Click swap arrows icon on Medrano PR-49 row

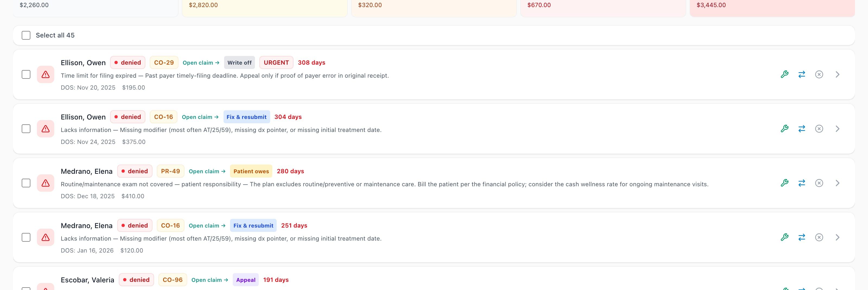[x=802, y=183]
